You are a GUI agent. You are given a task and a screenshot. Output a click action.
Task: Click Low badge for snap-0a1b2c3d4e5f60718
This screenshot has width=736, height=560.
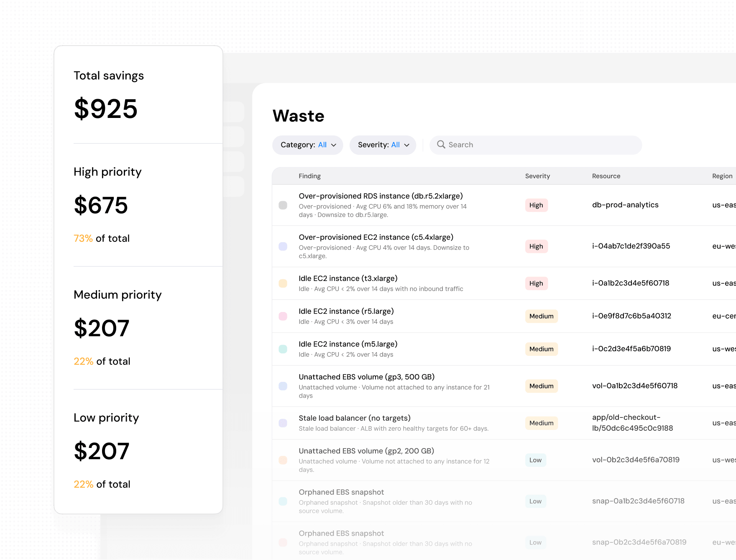click(536, 501)
